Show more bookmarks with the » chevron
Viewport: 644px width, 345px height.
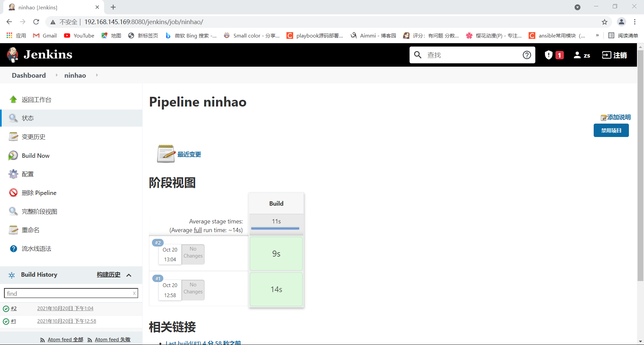(597, 36)
